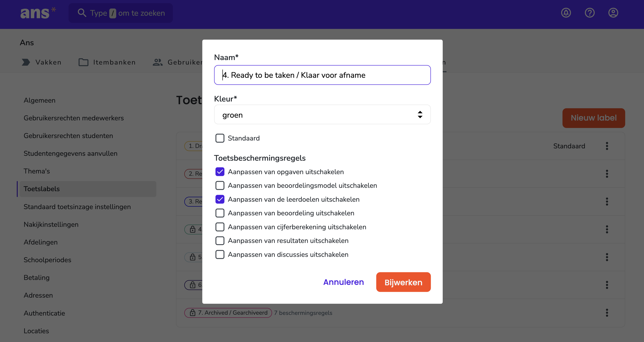The height and width of the screenshot is (342, 644).
Task: Check Aanpassen van discussies uitschakelen
Action: pos(220,254)
